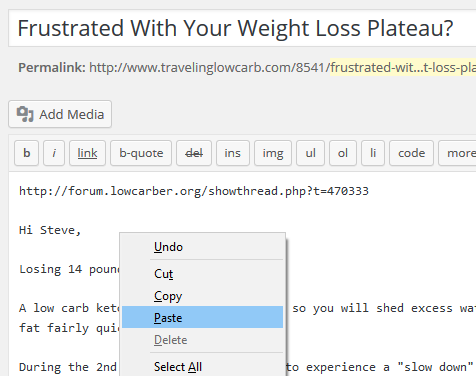Toggle bold with the b button
This screenshot has height=376, width=476.
pyautogui.click(x=27, y=153)
